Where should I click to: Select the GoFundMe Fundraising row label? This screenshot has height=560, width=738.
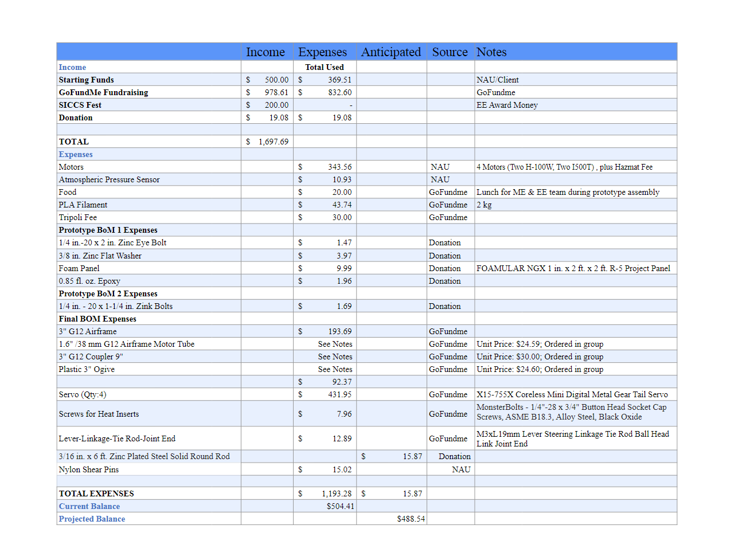click(x=103, y=93)
